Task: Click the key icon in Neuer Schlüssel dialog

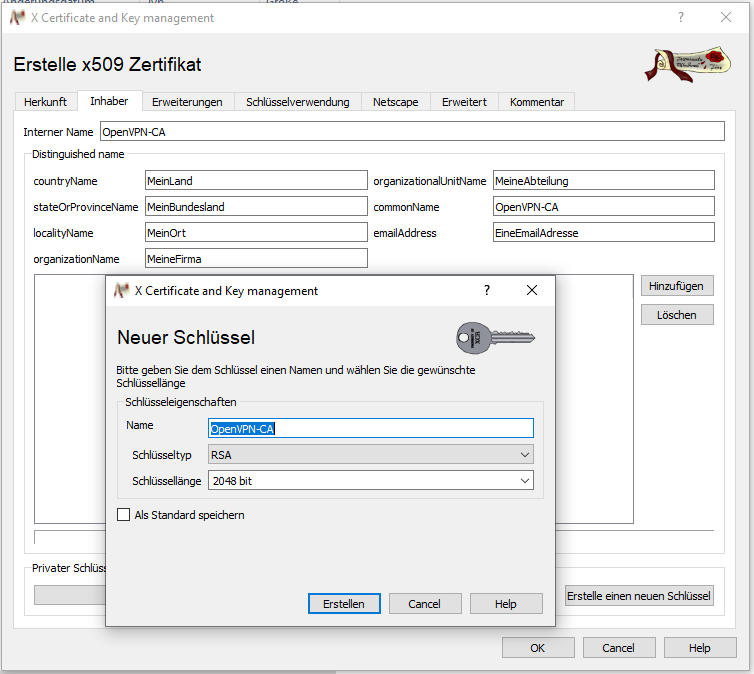Action: 494,338
